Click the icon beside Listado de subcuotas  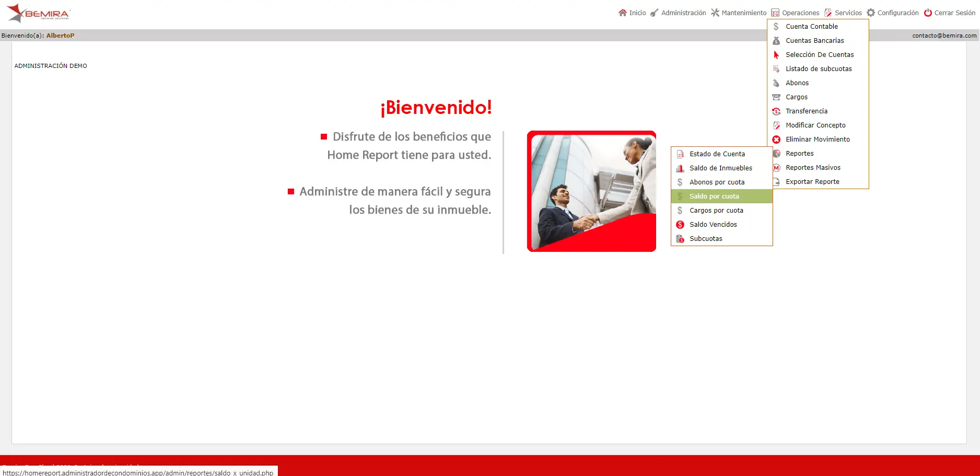click(x=776, y=69)
